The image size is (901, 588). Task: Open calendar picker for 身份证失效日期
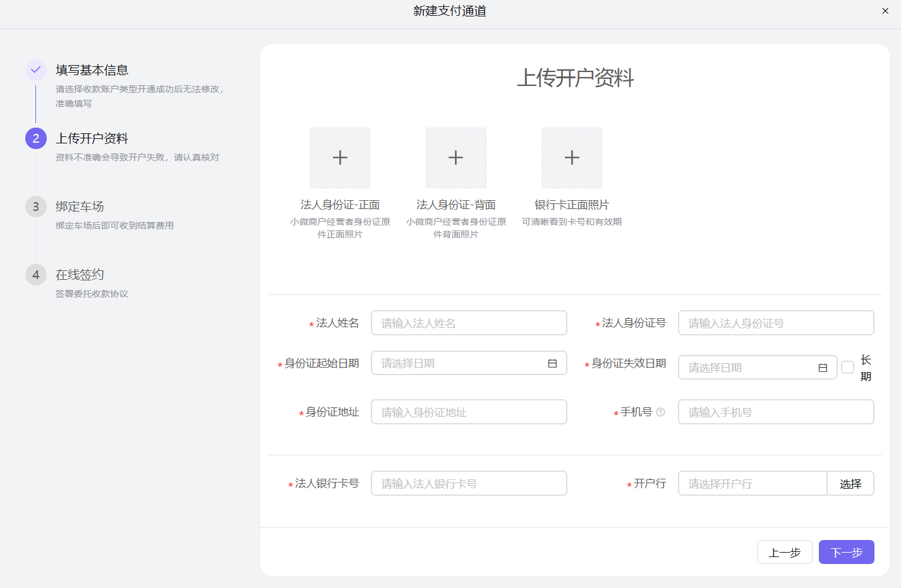[x=824, y=367]
